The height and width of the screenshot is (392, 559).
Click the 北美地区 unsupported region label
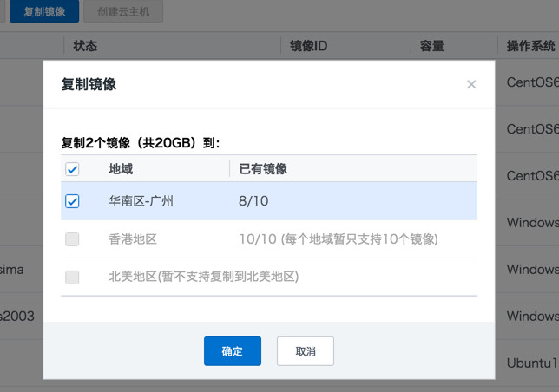[x=203, y=278]
